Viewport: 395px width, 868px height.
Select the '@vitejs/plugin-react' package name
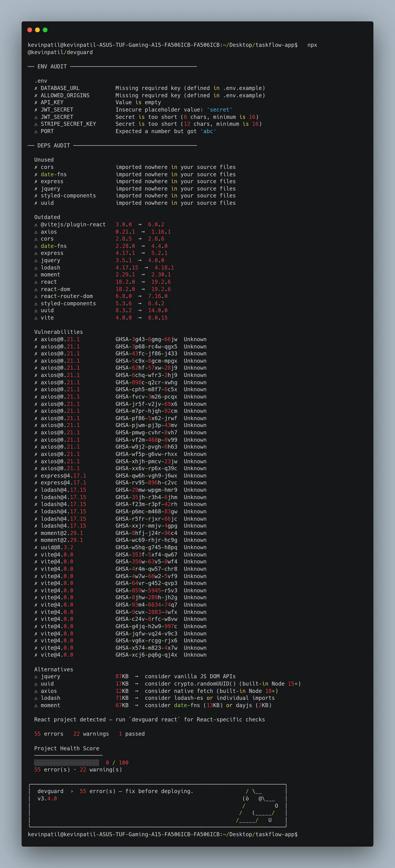73,224
